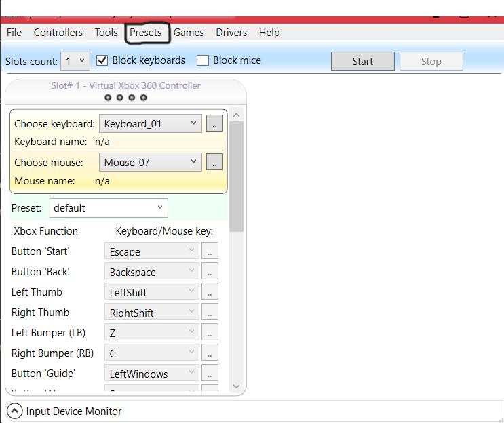This screenshot has height=423, width=504.
Task: Open the Slots count dropdown
Action: point(75,61)
